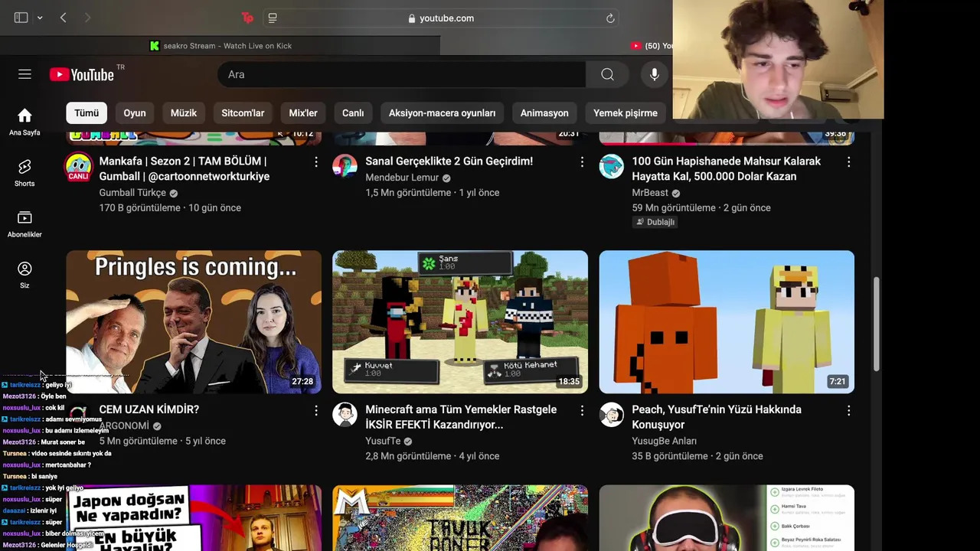Open the Siz profile section
The image size is (980, 551).
point(24,275)
